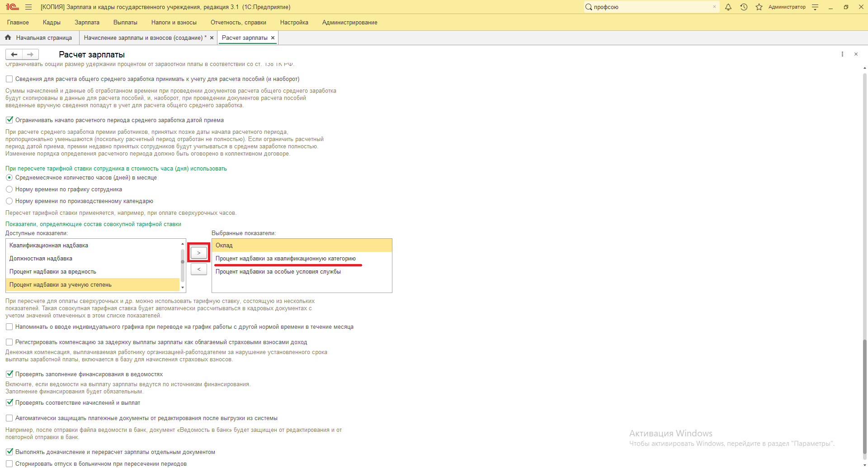Open the 1C main hamburger menu
868x468 pixels.
(x=28, y=7)
